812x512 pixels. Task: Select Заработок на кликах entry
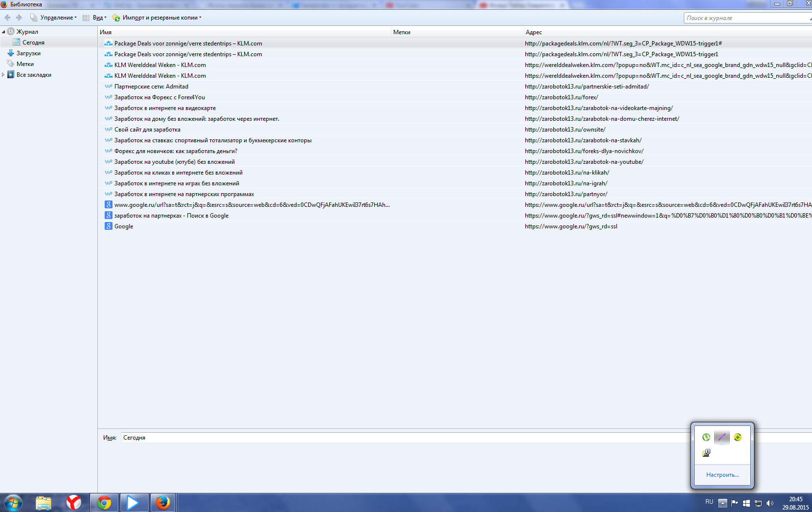coord(178,173)
